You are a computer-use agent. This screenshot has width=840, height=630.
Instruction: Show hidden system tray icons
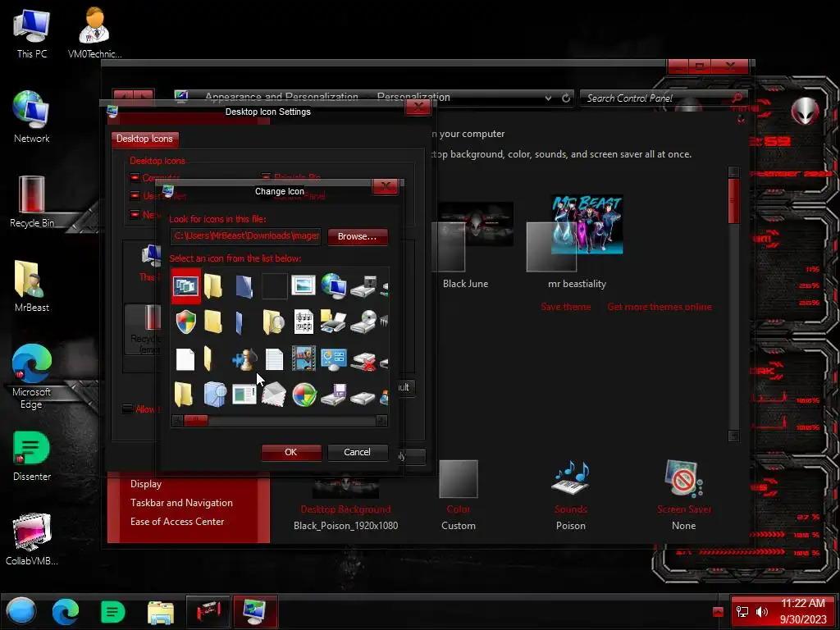pyautogui.click(x=718, y=611)
